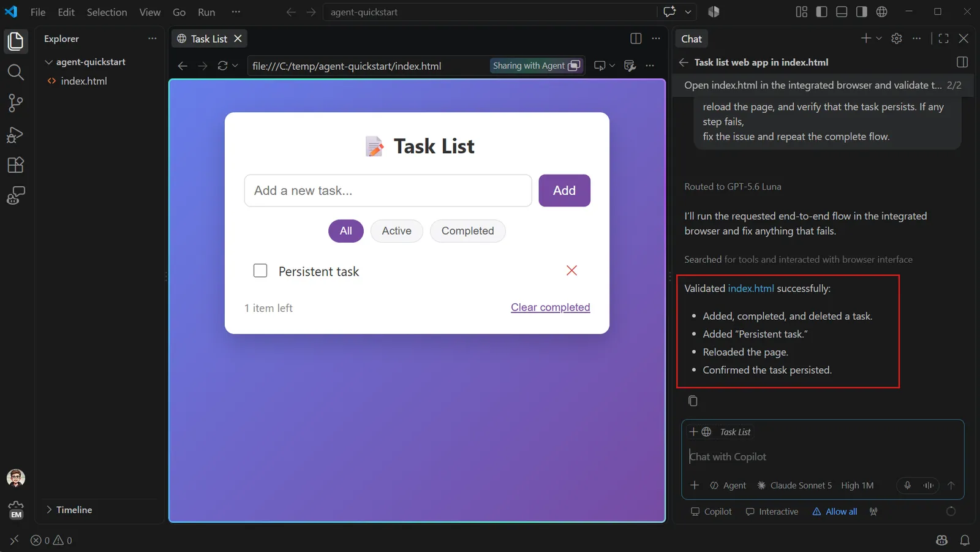Click the purple Add button

[x=564, y=191]
